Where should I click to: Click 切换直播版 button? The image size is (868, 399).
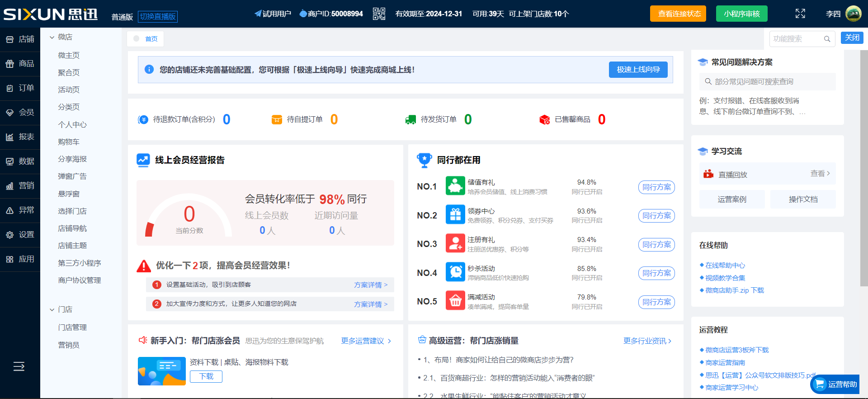click(158, 17)
